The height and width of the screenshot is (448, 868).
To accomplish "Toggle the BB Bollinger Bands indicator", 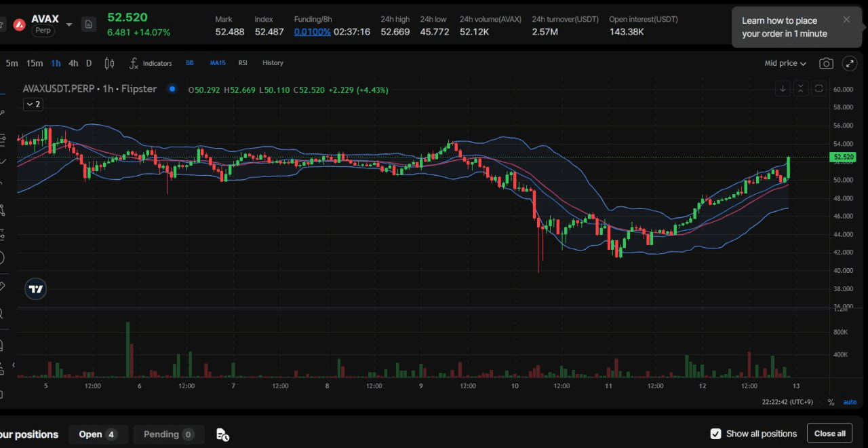I will (190, 63).
